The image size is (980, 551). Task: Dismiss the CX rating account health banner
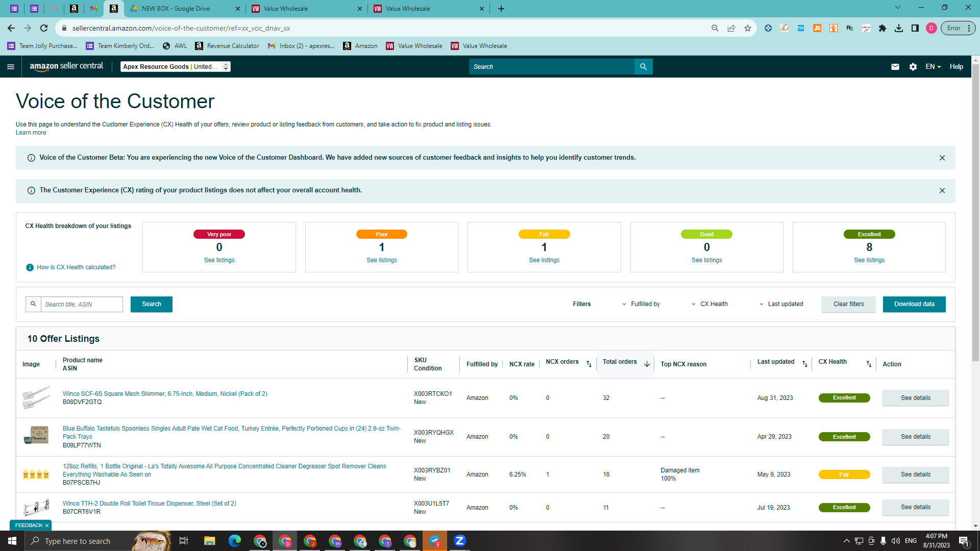coord(942,190)
